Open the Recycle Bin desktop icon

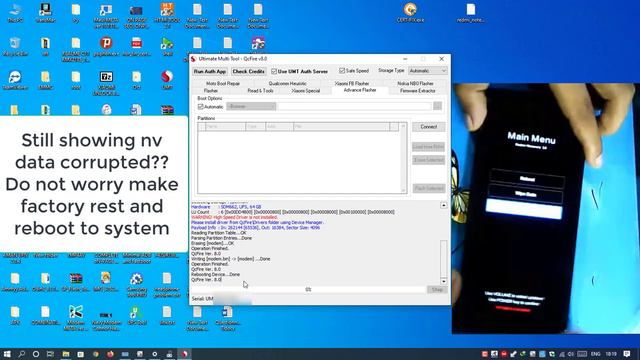[x=15, y=47]
